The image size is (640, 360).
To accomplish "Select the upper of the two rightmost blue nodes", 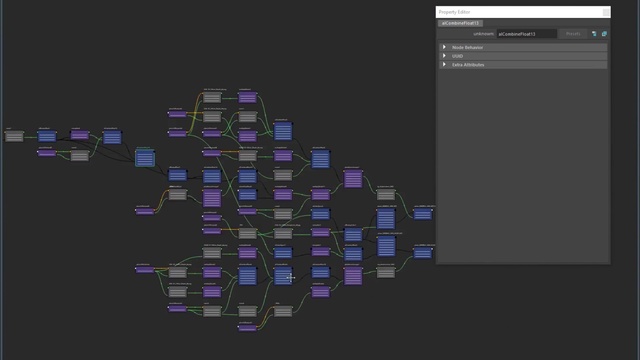I will [x=422, y=214].
